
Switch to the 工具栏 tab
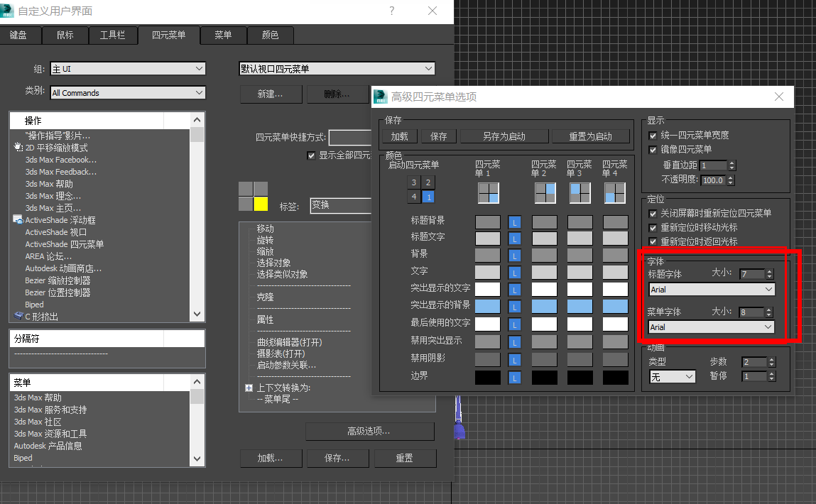[x=112, y=35]
